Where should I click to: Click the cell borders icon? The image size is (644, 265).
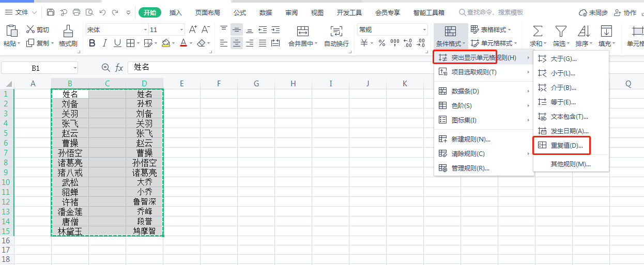coord(130,43)
